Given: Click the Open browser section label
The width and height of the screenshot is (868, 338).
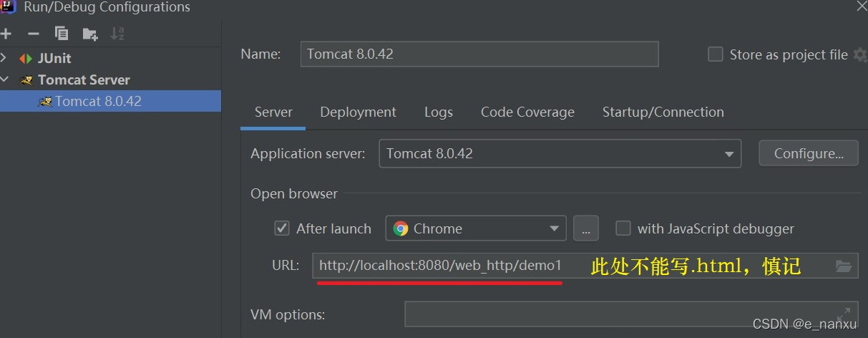Looking at the screenshot, I should 294,193.
